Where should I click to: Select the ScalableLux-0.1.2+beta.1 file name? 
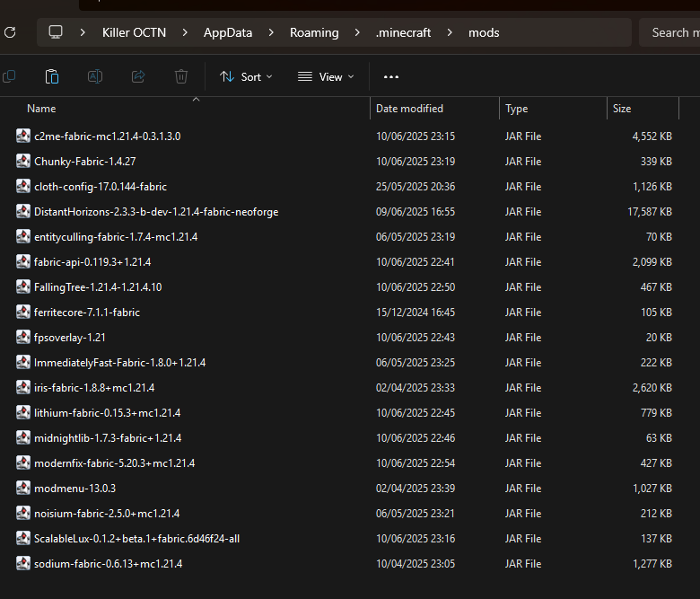click(136, 539)
